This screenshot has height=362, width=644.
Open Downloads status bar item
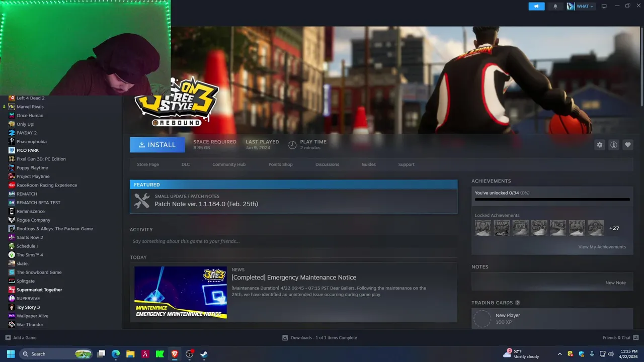click(319, 338)
